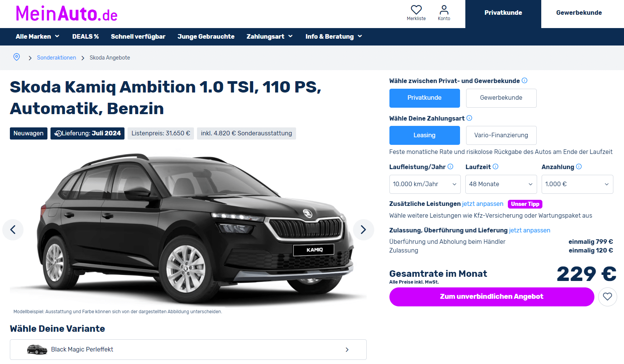
Task: Open the 48 Monate Laufzeit dropdown
Action: (x=501, y=184)
